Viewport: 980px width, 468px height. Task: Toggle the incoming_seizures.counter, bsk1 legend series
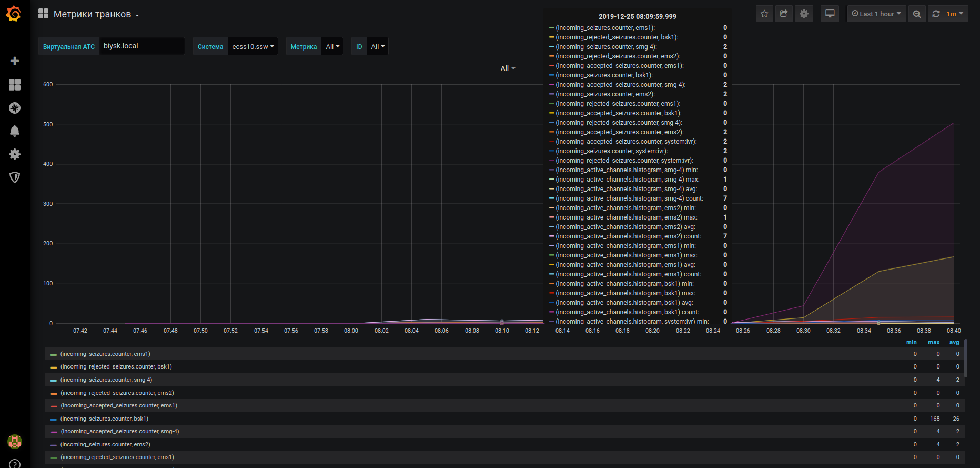coord(104,419)
